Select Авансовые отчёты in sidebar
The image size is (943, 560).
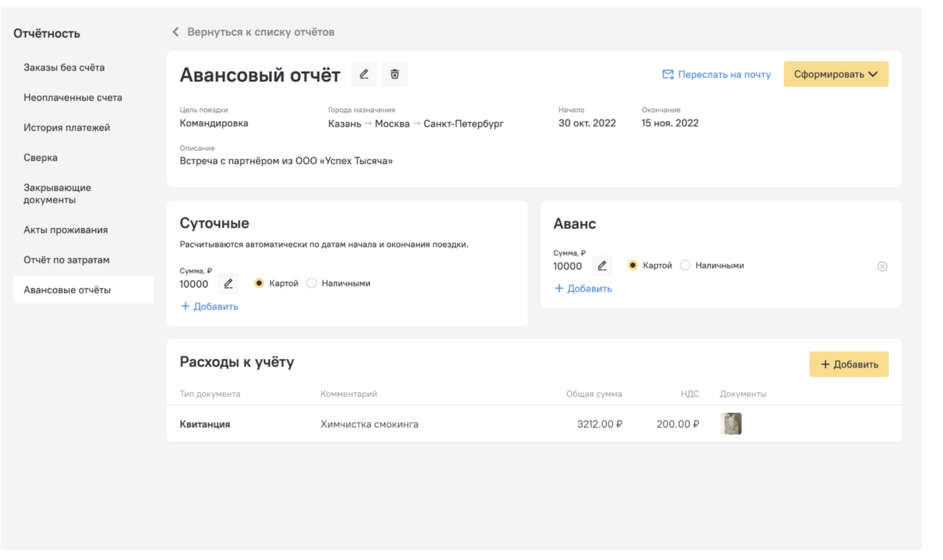point(84,290)
